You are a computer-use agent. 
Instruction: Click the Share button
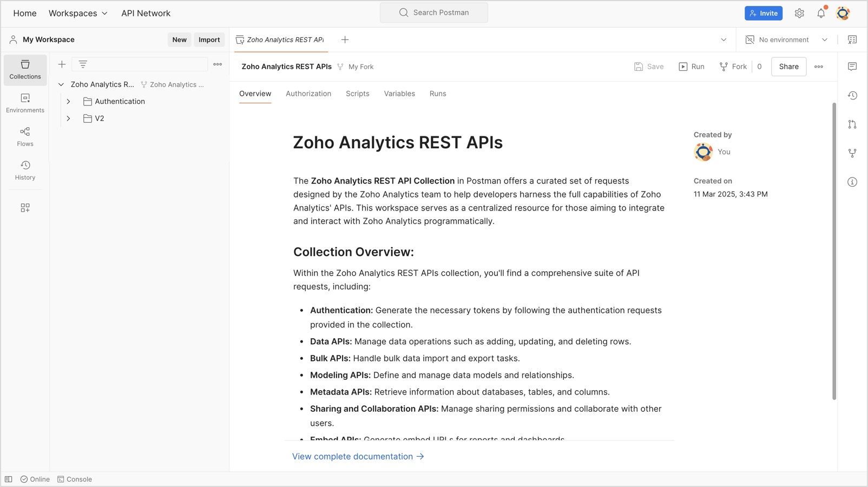point(788,67)
